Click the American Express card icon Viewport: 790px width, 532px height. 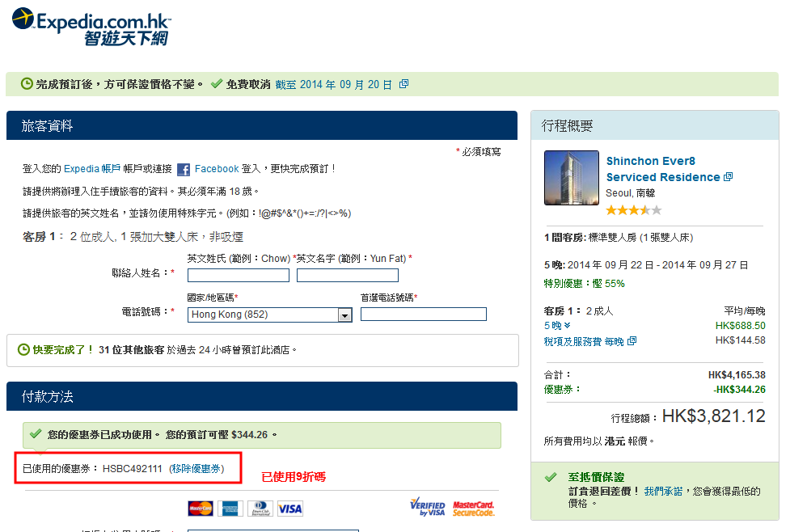[x=230, y=509]
